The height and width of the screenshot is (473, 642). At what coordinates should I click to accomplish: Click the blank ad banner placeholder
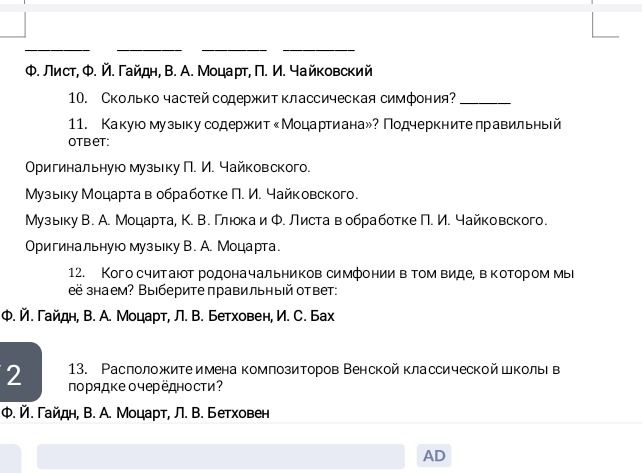coord(221,456)
